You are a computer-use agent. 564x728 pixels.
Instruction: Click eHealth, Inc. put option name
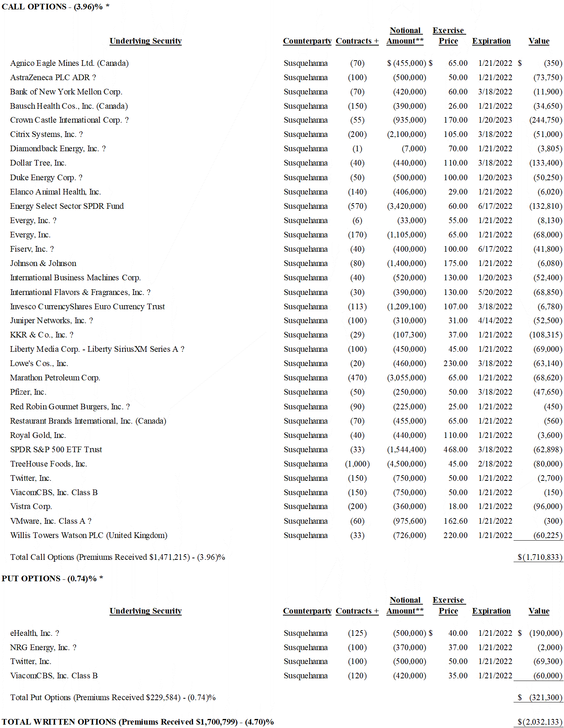[35, 633]
